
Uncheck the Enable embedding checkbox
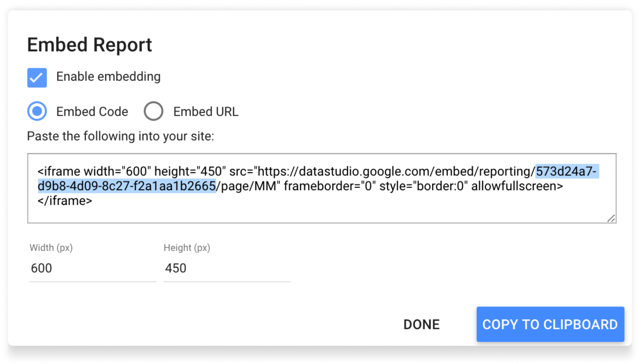[x=37, y=78]
